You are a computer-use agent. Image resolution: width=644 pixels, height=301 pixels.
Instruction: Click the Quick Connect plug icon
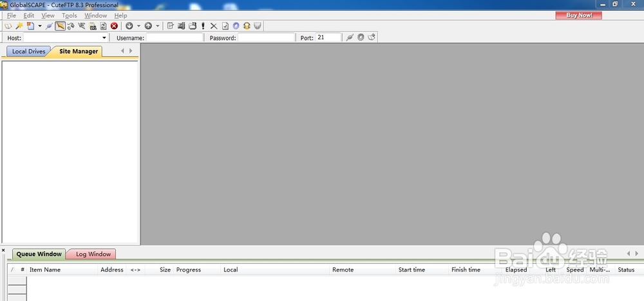[x=350, y=37]
